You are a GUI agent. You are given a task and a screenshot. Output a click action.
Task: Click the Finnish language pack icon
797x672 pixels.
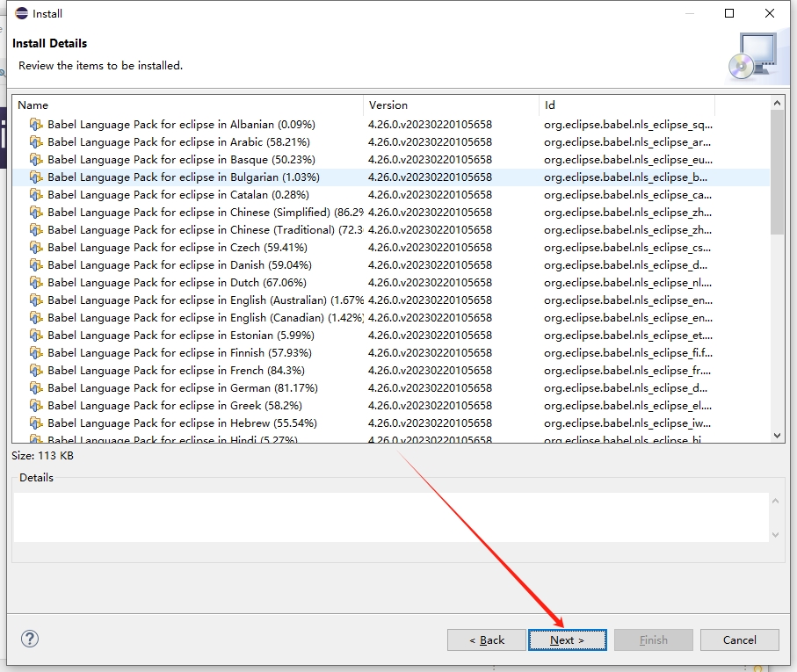pos(35,353)
